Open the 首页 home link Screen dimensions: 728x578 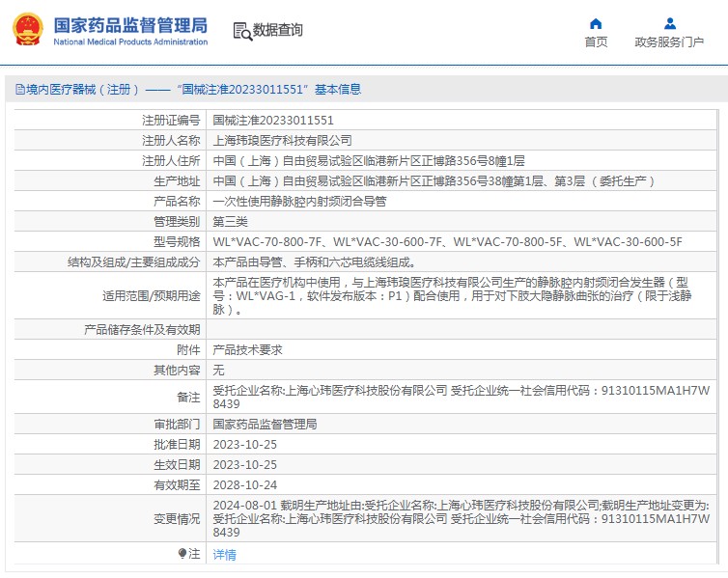point(596,41)
